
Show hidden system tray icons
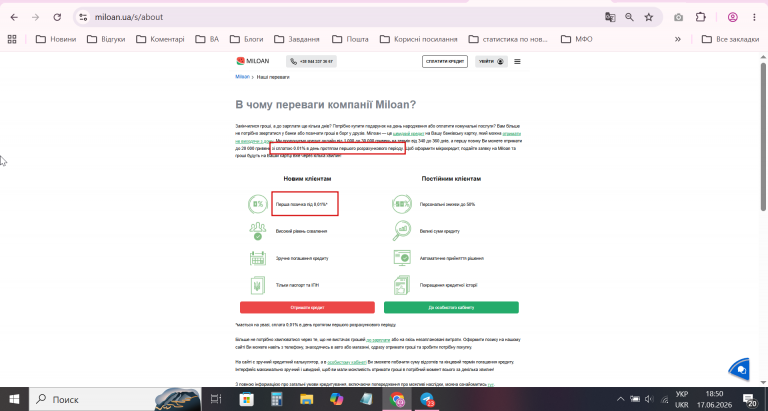(x=620, y=399)
